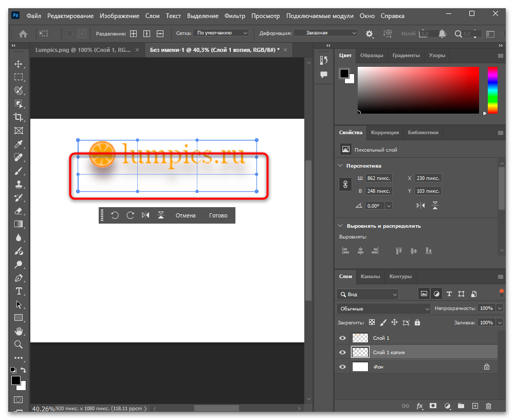
Task: Open the Сетка dropdown
Action: tap(221, 33)
